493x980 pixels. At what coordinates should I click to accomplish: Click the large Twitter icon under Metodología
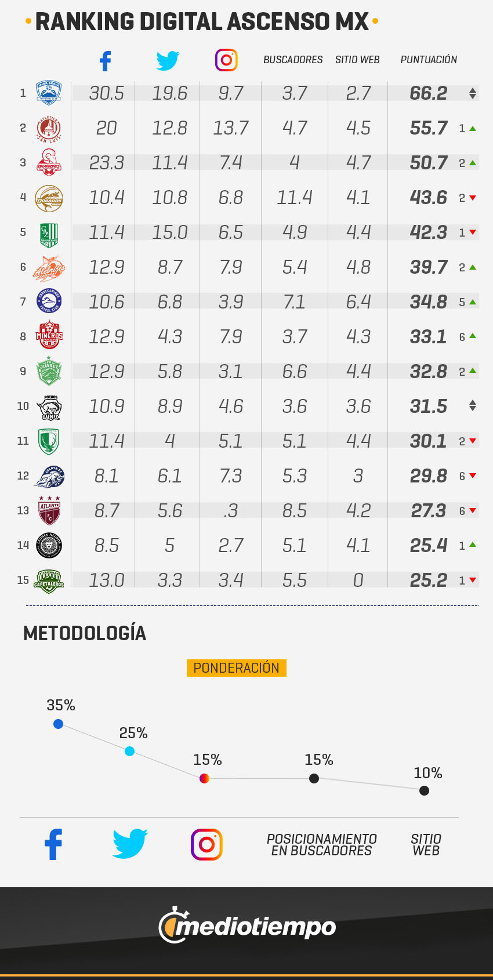point(130,844)
